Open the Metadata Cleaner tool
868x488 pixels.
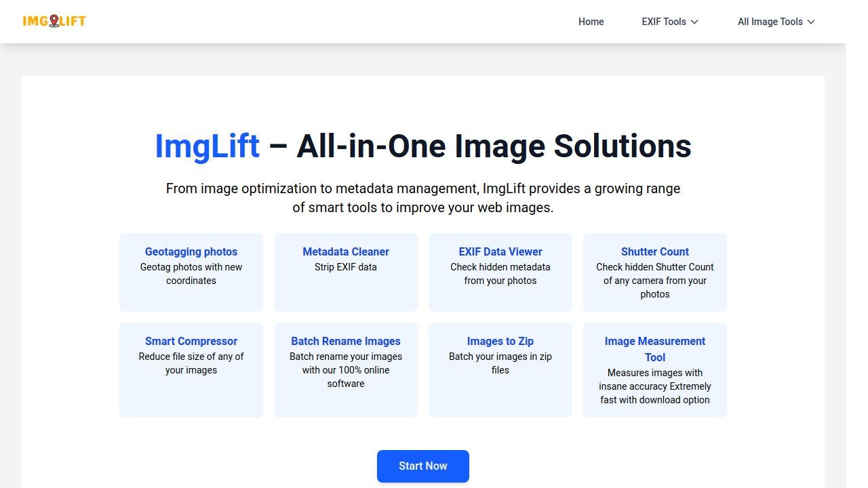346,272
